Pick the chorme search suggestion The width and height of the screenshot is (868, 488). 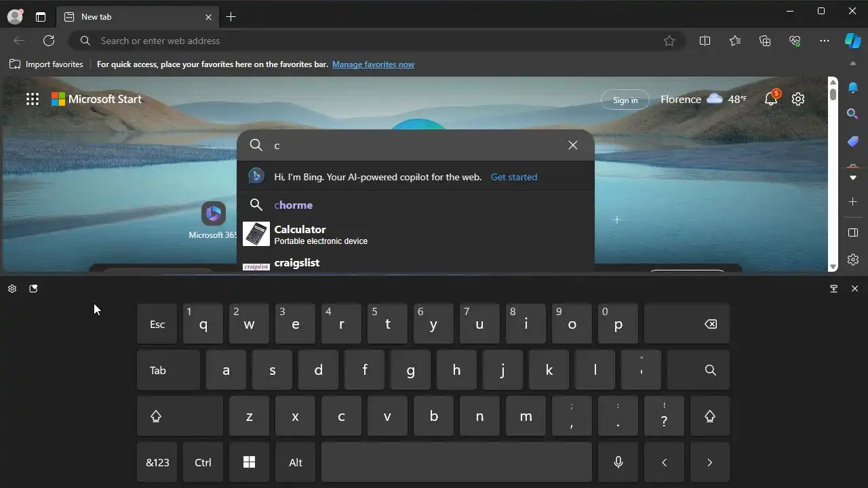[416, 205]
